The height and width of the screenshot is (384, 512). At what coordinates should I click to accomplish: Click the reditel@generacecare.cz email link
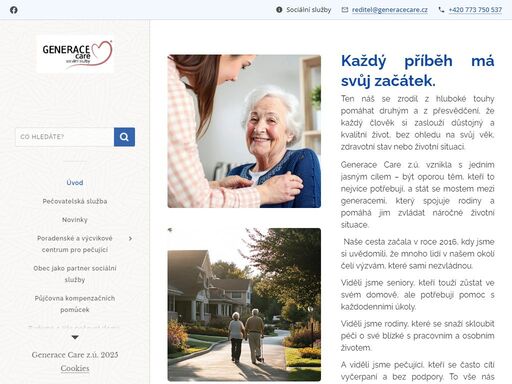pos(390,10)
